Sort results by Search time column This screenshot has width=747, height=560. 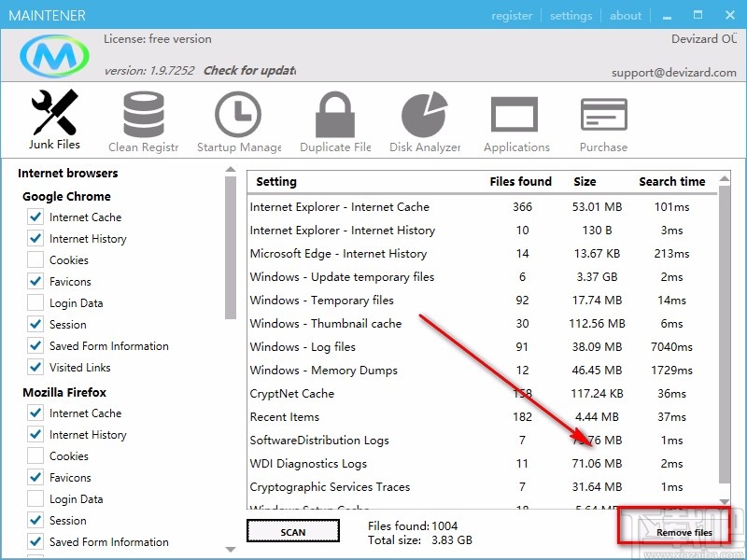(671, 181)
